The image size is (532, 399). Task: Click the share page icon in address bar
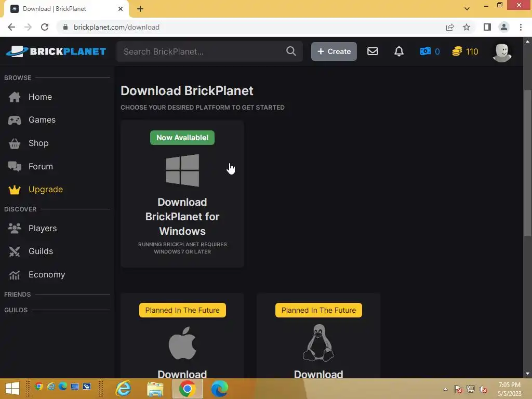point(450,27)
